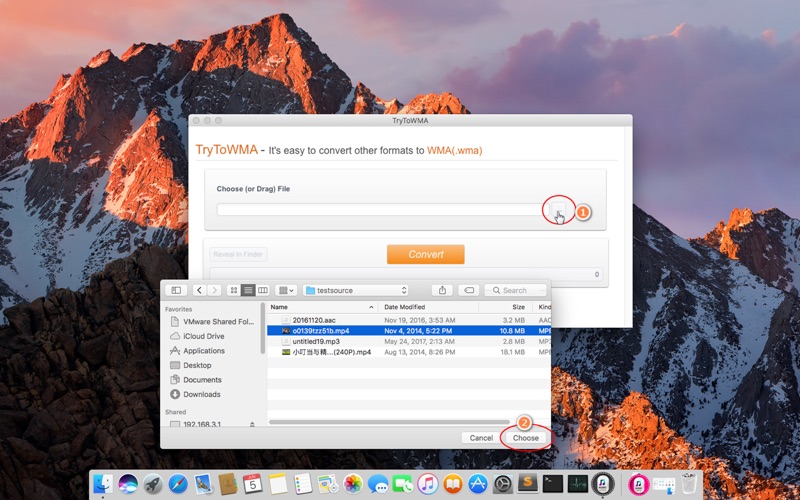Open FaceTime from the Dock
This screenshot has width=800, height=500.
tap(403, 484)
